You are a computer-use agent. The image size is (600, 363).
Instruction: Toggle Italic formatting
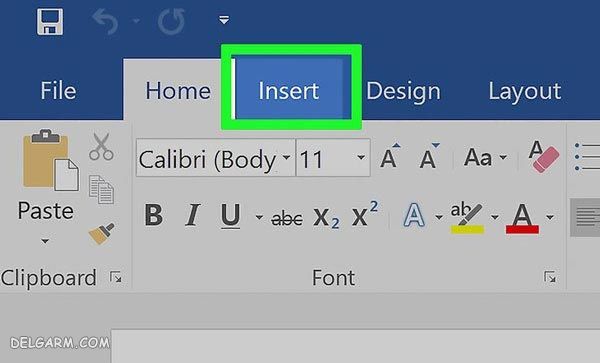coord(192,215)
